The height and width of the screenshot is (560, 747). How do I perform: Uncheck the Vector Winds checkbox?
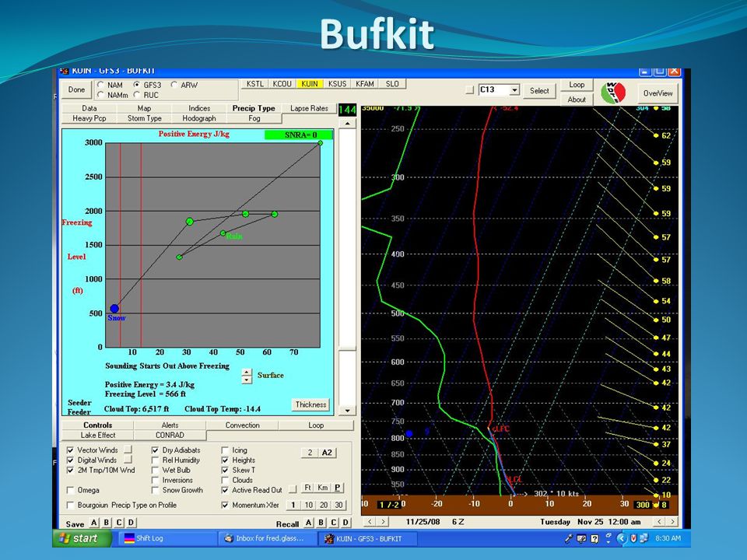coord(71,450)
